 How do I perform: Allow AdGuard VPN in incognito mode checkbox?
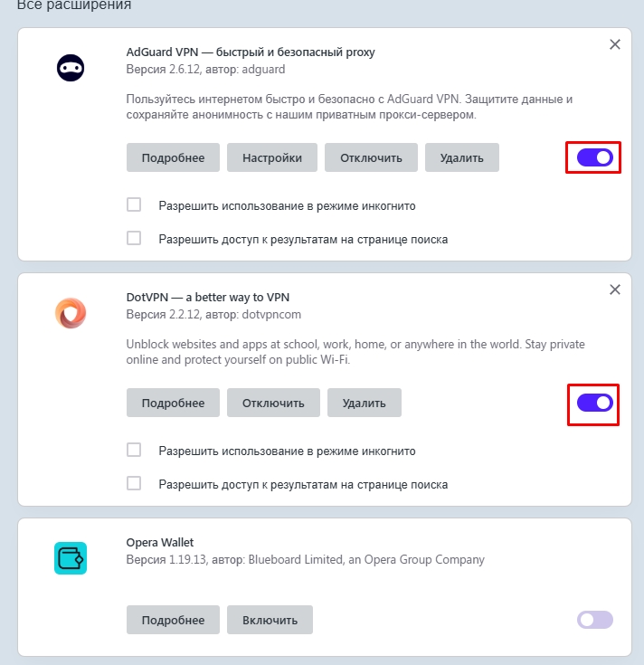pyautogui.click(x=134, y=204)
